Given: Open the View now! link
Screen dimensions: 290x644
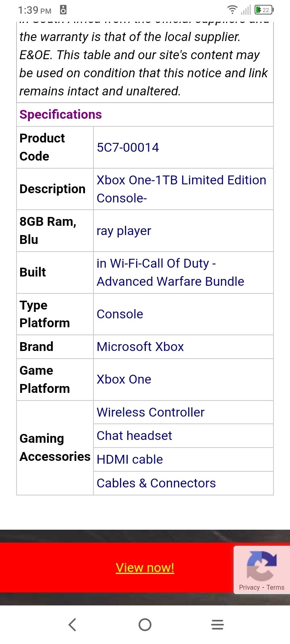Looking at the screenshot, I should [145, 568].
